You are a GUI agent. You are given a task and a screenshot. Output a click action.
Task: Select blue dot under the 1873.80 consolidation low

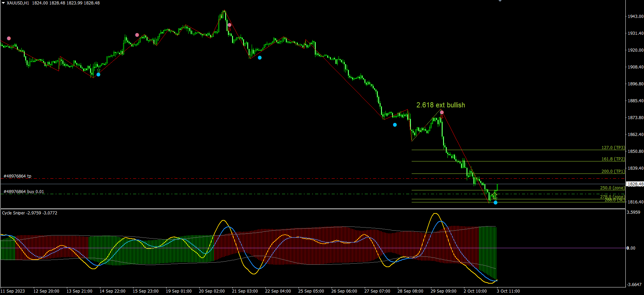coord(395,125)
